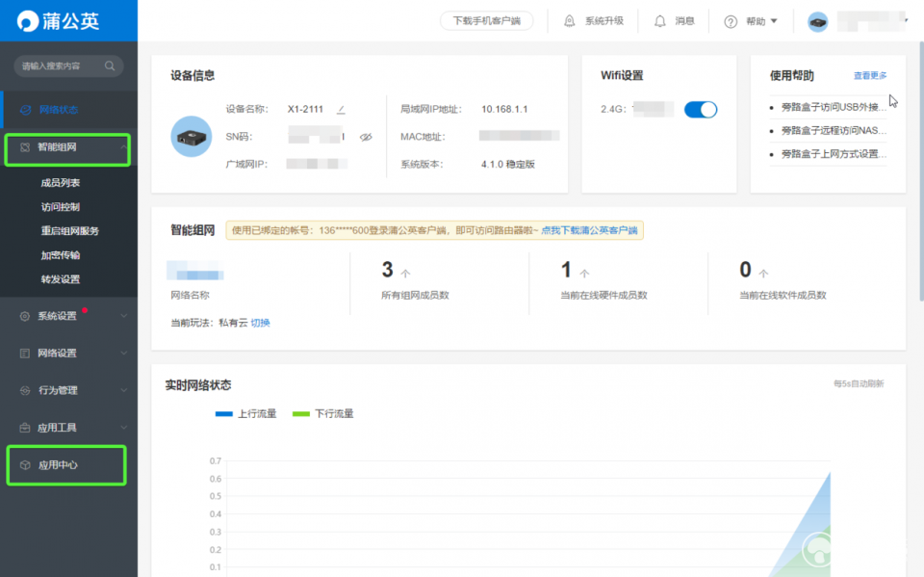This screenshot has width=924, height=577.
Task: Click the sidebar search input field
Action: click(68, 66)
